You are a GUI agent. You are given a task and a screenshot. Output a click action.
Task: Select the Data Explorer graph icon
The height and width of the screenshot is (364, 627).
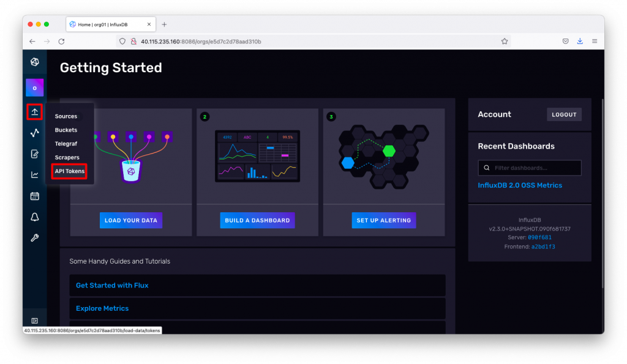tap(34, 132)
